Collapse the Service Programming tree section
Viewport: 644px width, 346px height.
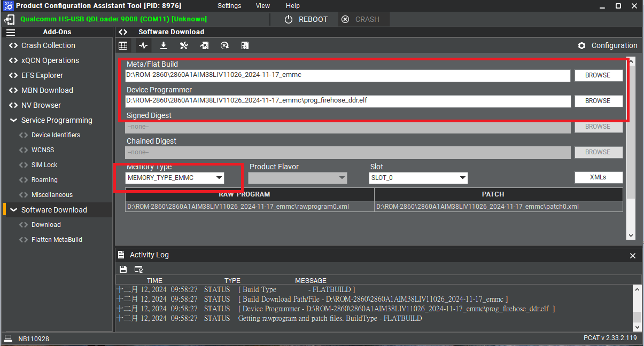point(13,120)
